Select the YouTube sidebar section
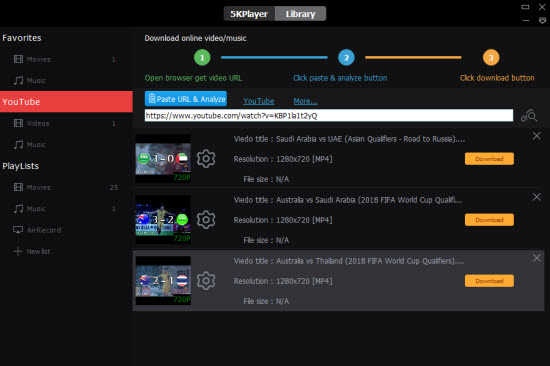The height and width of the screenshot is (366, 550). pyautogui.click(x=66, y=102)
